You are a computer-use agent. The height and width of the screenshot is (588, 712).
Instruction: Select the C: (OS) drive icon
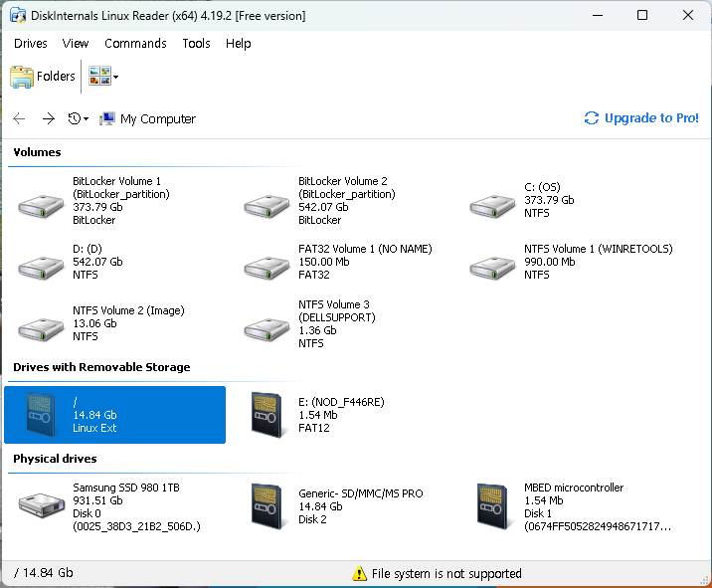click(492, 206)
